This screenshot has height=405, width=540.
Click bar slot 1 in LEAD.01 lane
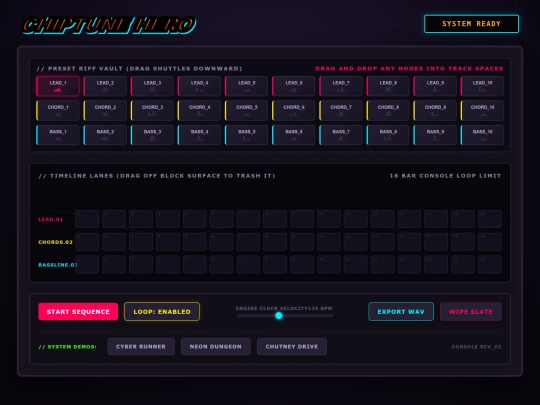point(87,219)
